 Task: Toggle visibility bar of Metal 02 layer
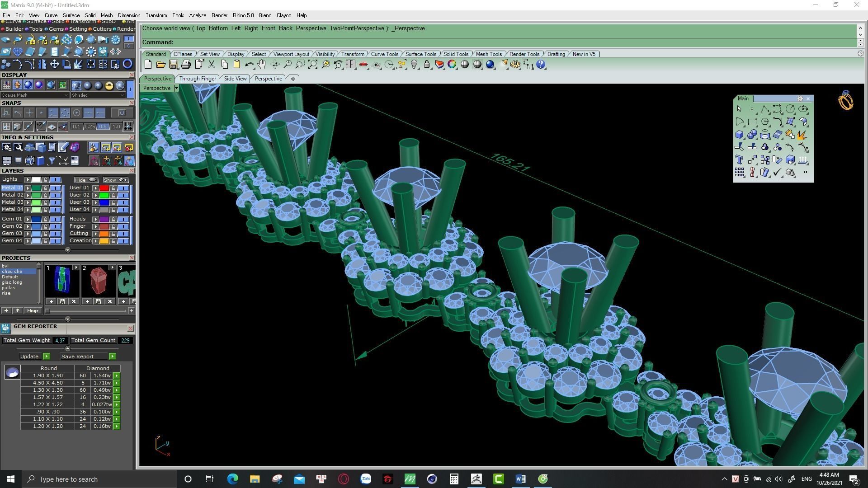coord(55,195)
